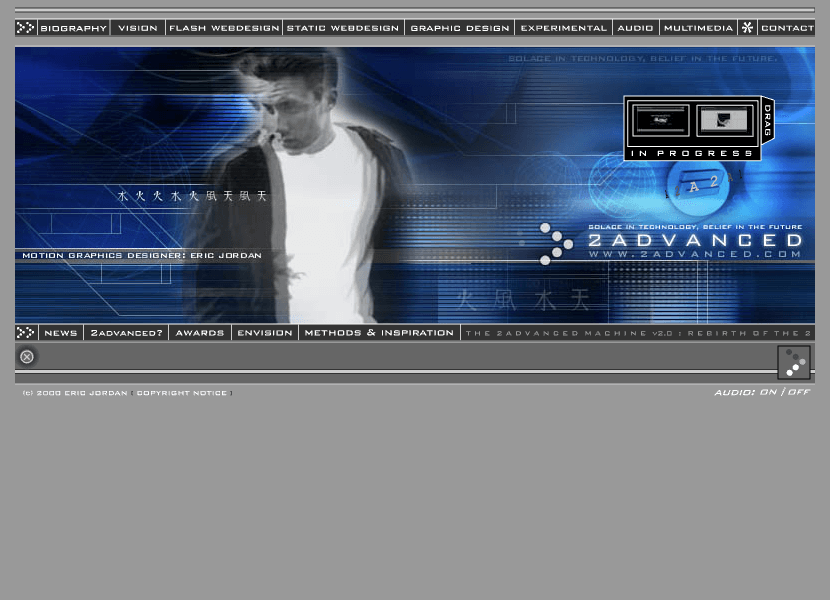The width and height of the screenshot is (830, 600).
Task: Open the Audio section
Action: [635, 28]
